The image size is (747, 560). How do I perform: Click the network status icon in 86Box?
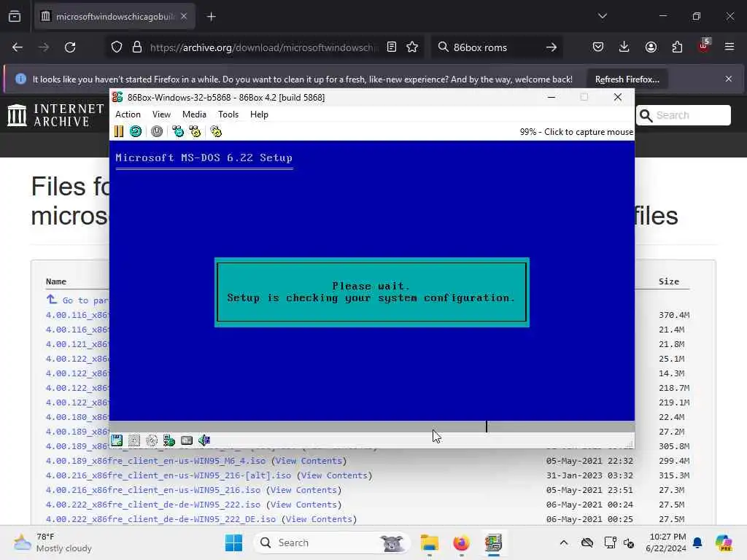169,440
